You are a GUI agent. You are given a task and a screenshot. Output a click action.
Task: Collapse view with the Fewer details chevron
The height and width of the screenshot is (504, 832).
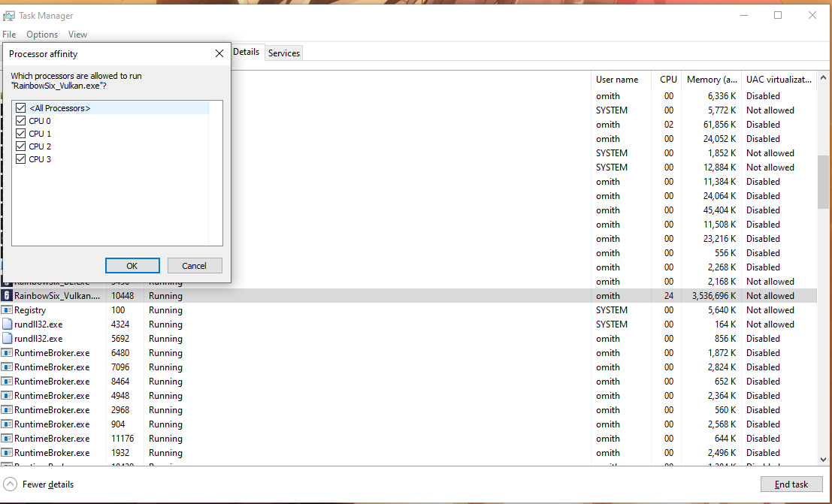(x=10, y=484)
